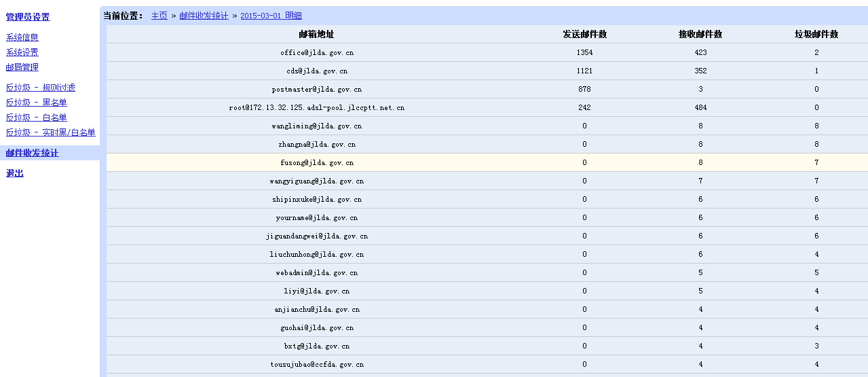This screenshot has height=377, width=868.
Task: Click spam count 7 in fusong row
Action: click(816, 163)
